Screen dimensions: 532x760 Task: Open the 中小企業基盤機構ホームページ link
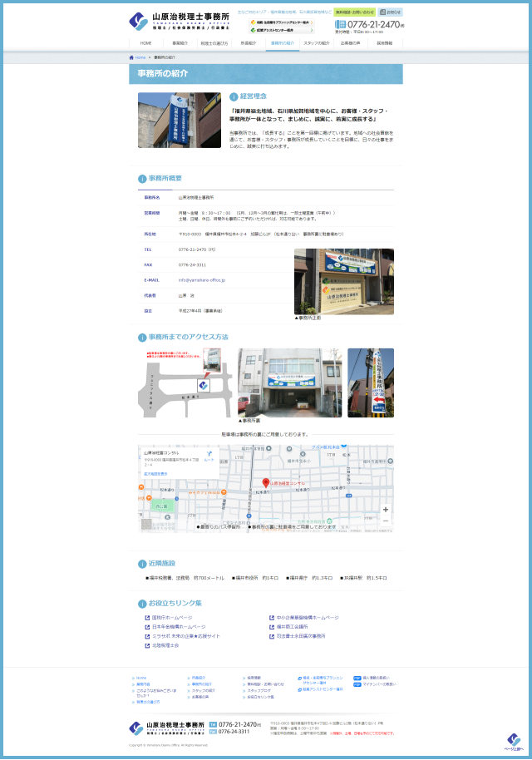coord(308,618)
